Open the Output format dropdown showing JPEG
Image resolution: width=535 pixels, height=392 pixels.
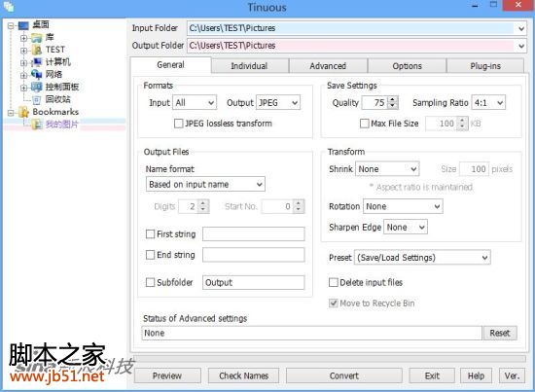point(278,103)
